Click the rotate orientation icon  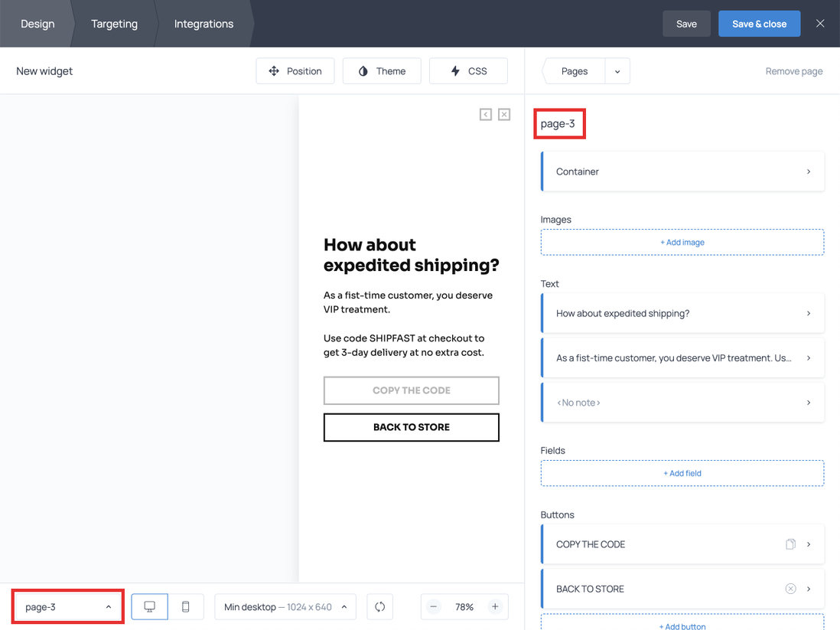pos(380,607)
